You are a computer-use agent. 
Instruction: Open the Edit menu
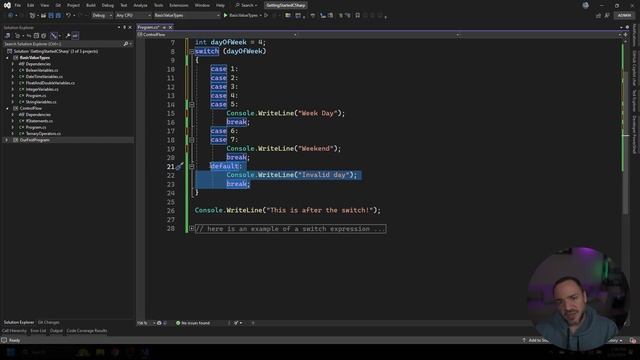[x=31, y=5]
